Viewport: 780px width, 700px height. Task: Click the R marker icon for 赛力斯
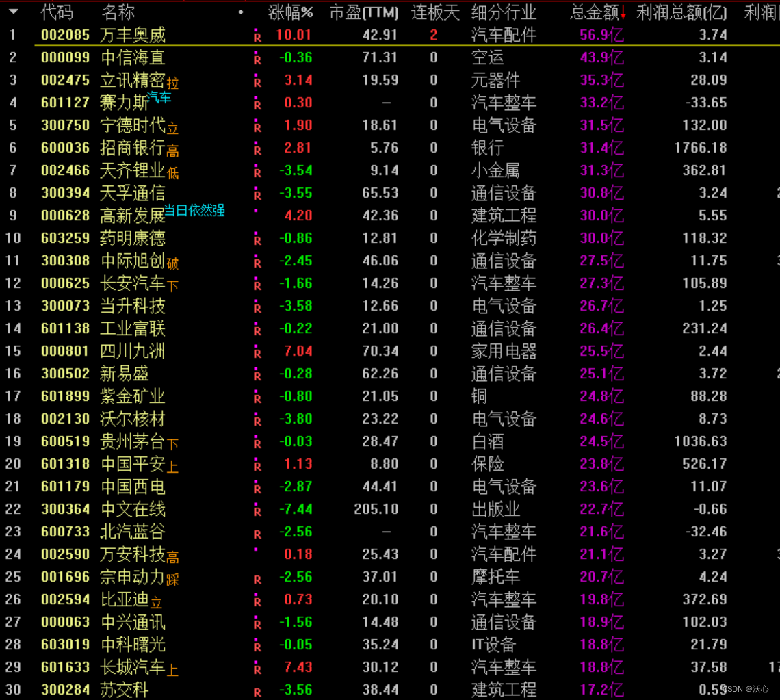[257, 103]
